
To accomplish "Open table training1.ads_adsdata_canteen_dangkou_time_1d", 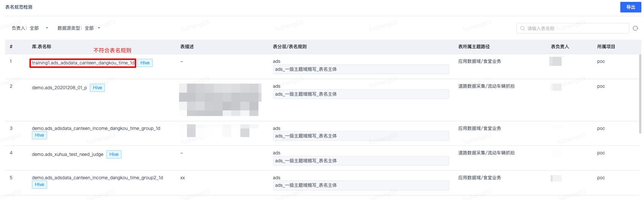I will [x=83, y=63].
